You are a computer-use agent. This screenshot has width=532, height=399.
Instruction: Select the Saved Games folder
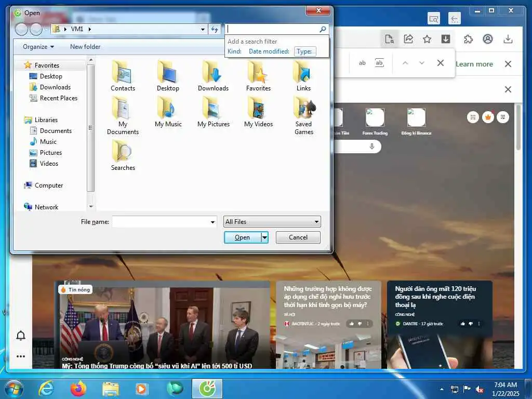pos(303,116)
